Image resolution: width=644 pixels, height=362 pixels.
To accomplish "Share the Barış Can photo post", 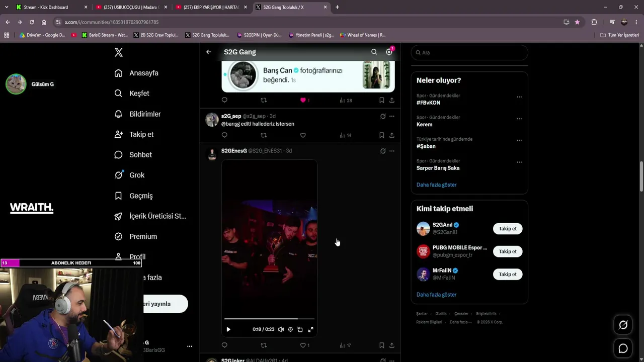I will [392, 100].
